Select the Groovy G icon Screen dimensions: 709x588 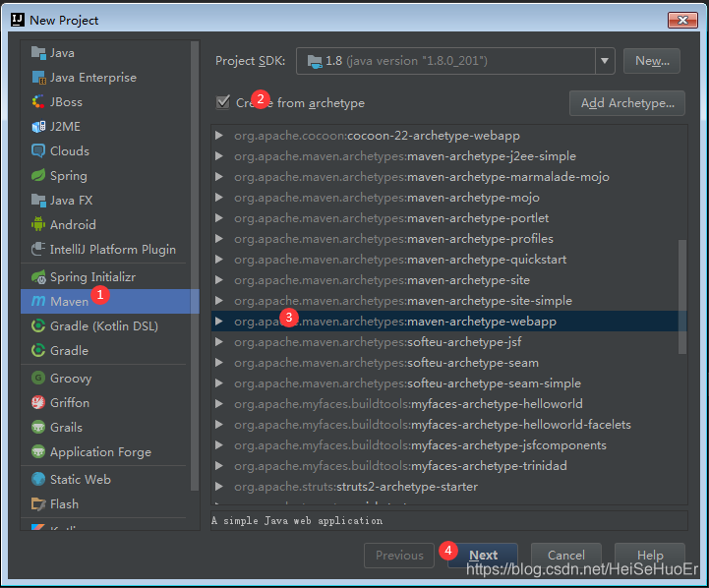[38, 378]
